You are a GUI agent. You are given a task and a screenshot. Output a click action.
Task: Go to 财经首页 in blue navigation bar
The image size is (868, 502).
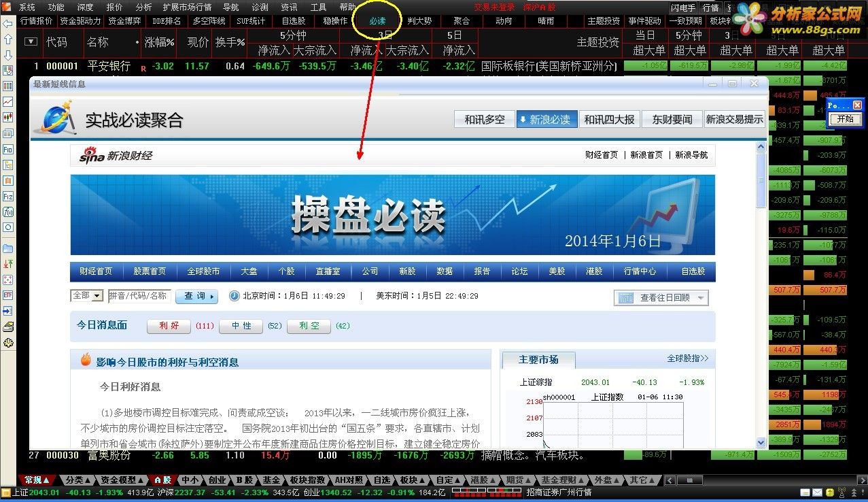point(96,271)
